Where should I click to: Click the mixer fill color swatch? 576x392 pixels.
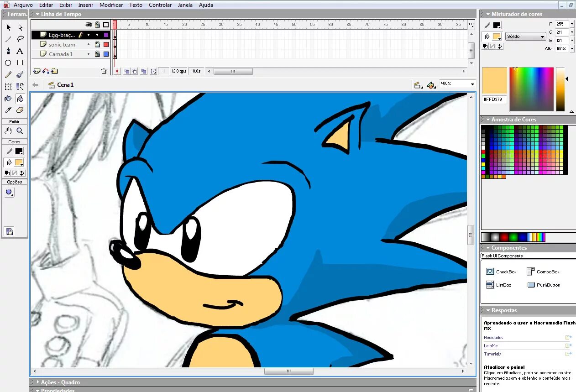click(x=497, y=37)
